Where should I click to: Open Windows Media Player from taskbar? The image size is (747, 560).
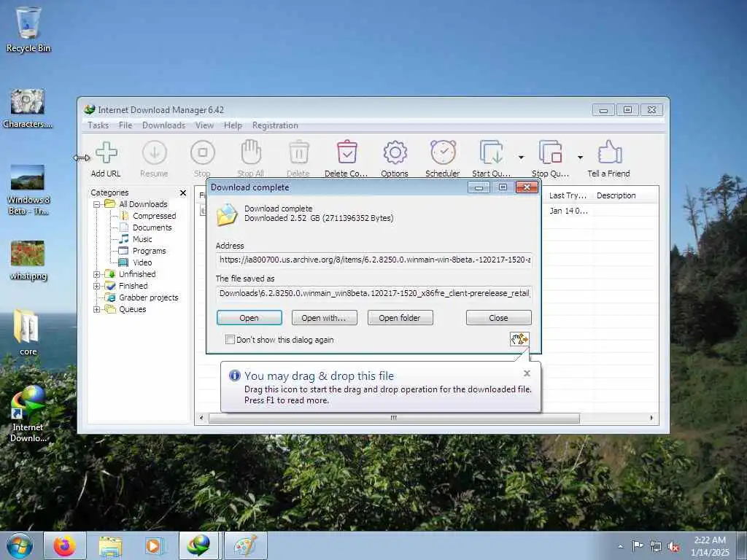[x=155, y=545]
